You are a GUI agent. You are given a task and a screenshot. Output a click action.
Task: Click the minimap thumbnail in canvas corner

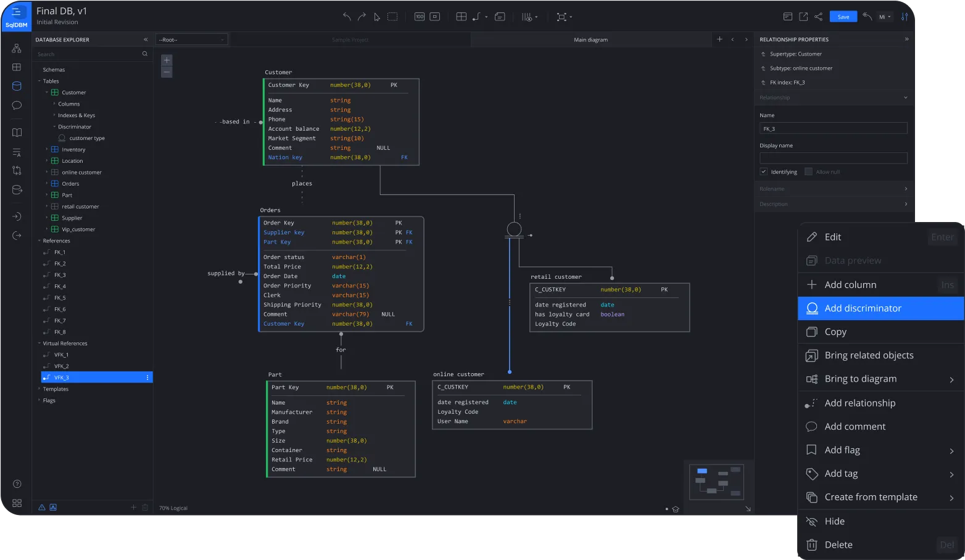click(x=716, y=482)
